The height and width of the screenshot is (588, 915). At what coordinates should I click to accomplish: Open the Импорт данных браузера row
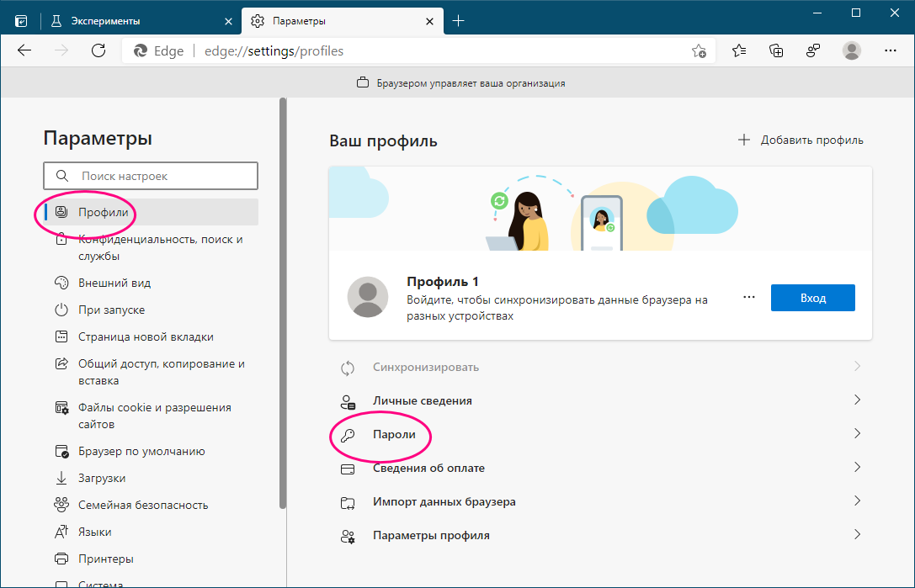point(600,501)
